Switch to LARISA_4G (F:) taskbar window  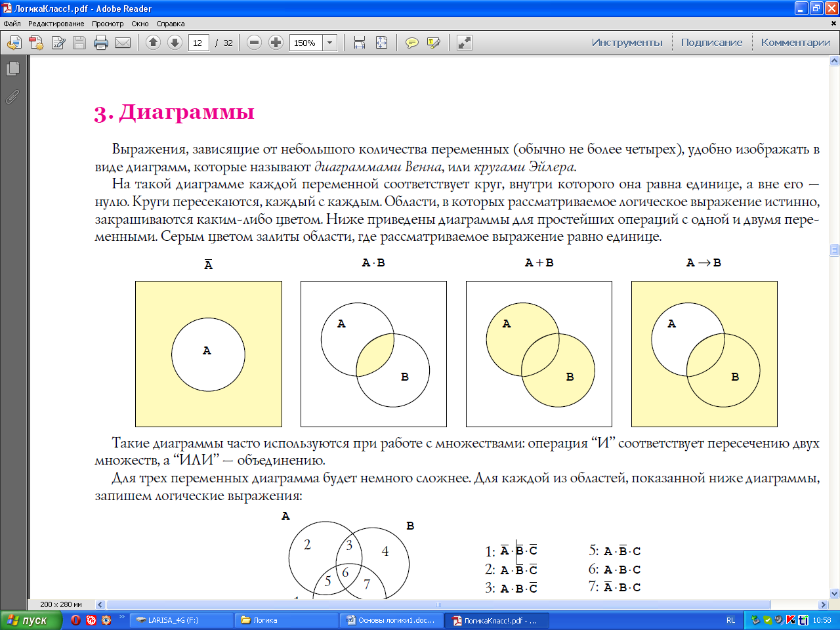coord(181,620)
